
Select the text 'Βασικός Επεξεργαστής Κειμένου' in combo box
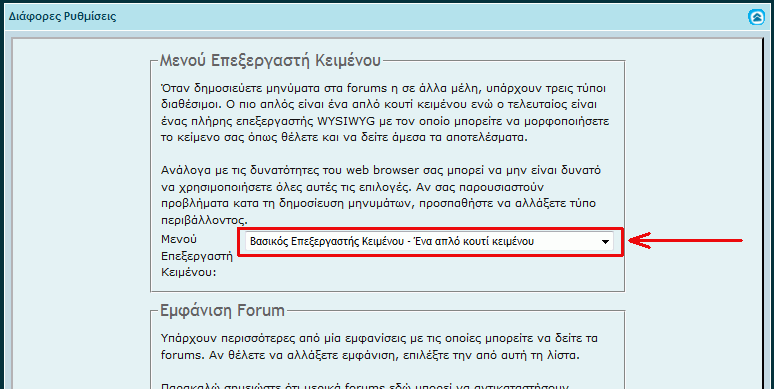point(327,242)
